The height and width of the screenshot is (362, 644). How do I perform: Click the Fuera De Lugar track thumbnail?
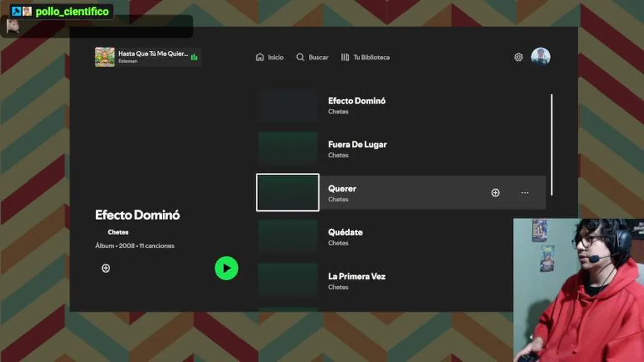(288, 149)
